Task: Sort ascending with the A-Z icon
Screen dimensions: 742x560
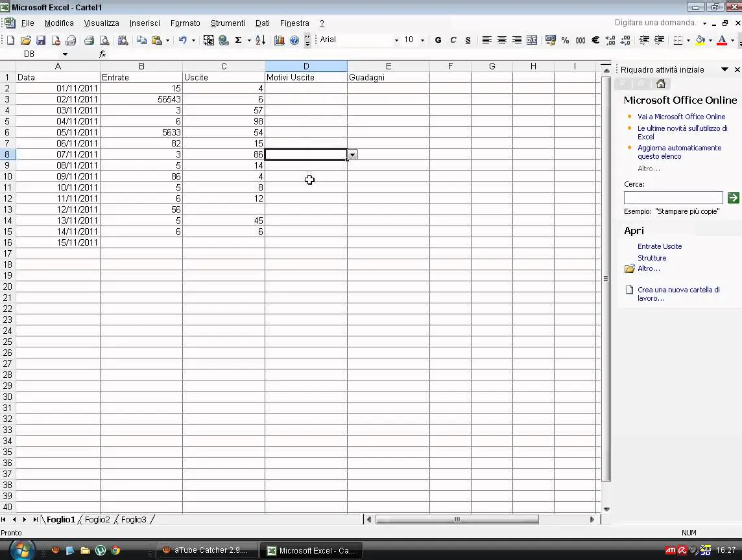Action: pyautogui.click(x=260, y=40)
